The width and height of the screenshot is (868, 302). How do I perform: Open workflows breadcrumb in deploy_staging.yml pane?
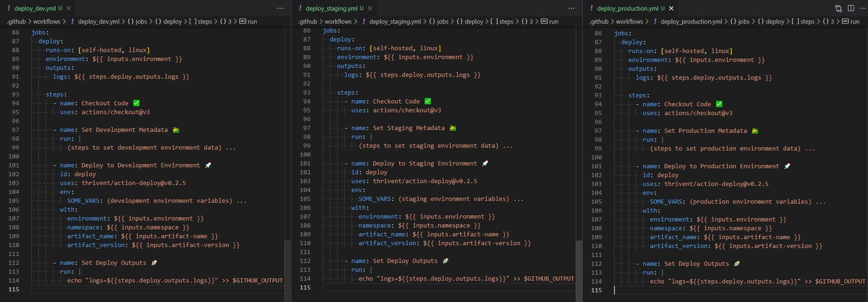[338, 22]
